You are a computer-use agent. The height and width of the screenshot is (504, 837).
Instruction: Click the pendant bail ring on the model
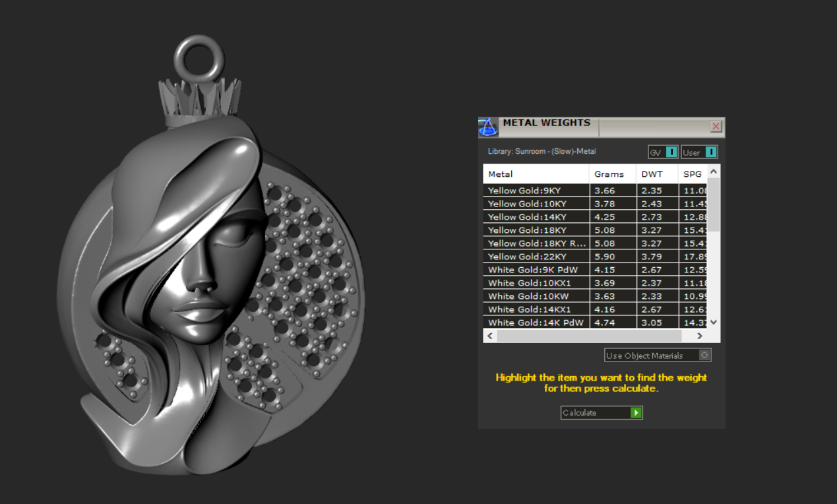pyautogui.click(x=199, y=58)
